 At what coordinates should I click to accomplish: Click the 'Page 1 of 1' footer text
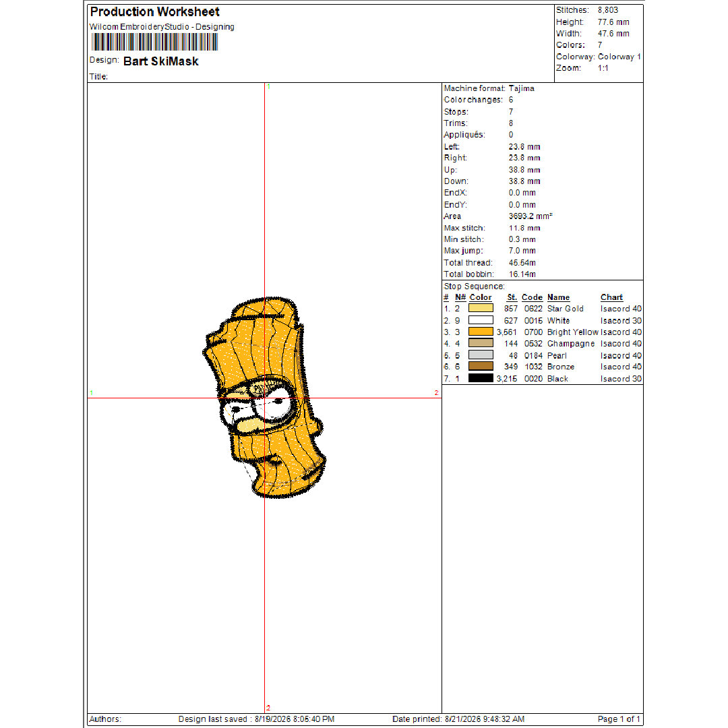[x=619, y=719]
